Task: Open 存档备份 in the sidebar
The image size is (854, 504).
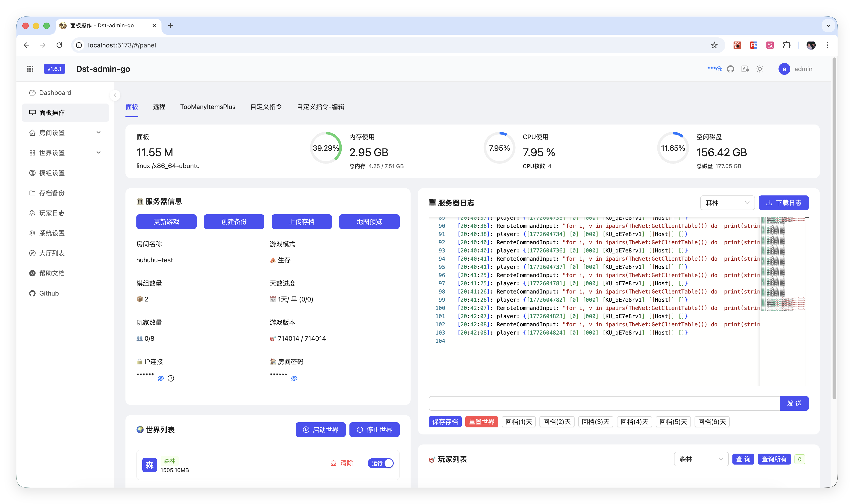Action: (65, 193)
